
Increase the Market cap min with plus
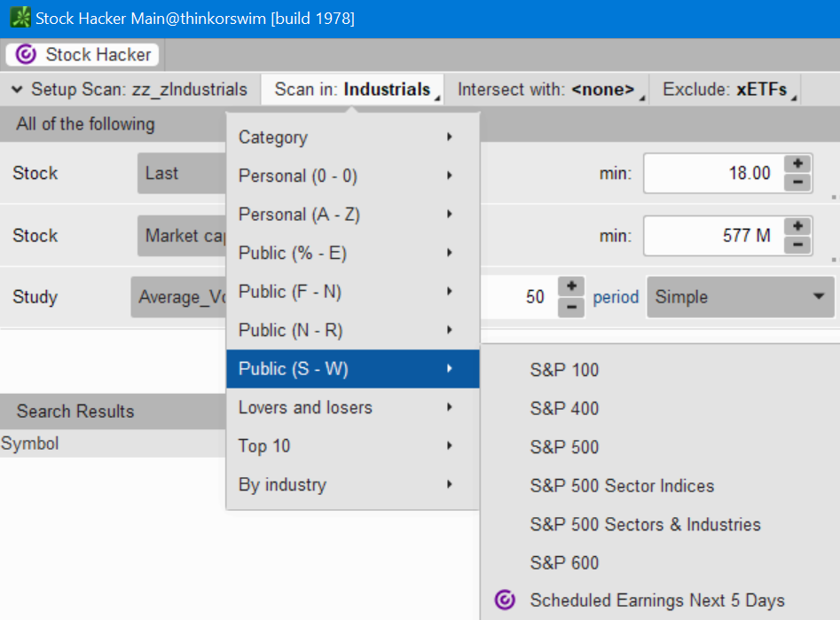pos(797,225)
